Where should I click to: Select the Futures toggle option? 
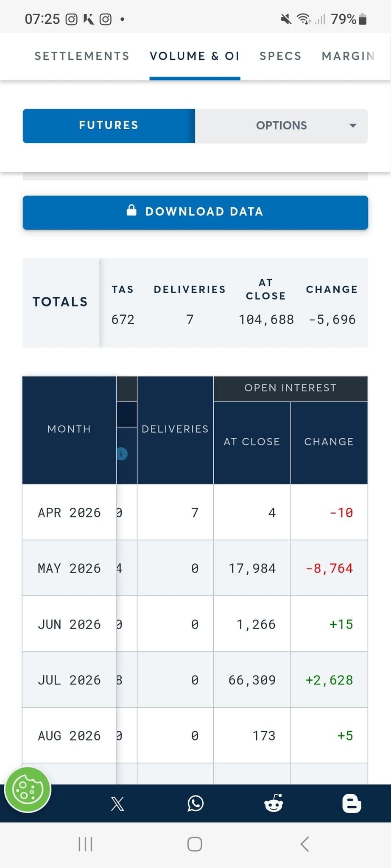(109, 125)
